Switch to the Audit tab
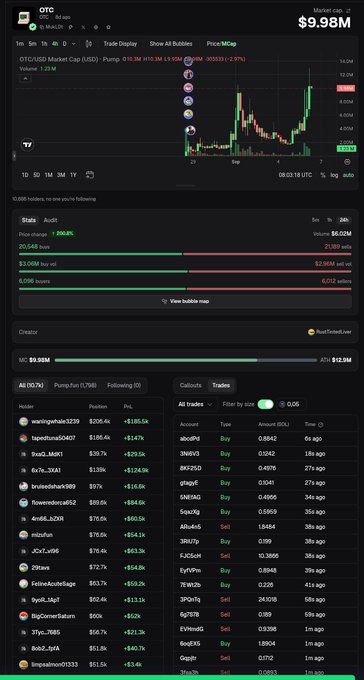 50,220
